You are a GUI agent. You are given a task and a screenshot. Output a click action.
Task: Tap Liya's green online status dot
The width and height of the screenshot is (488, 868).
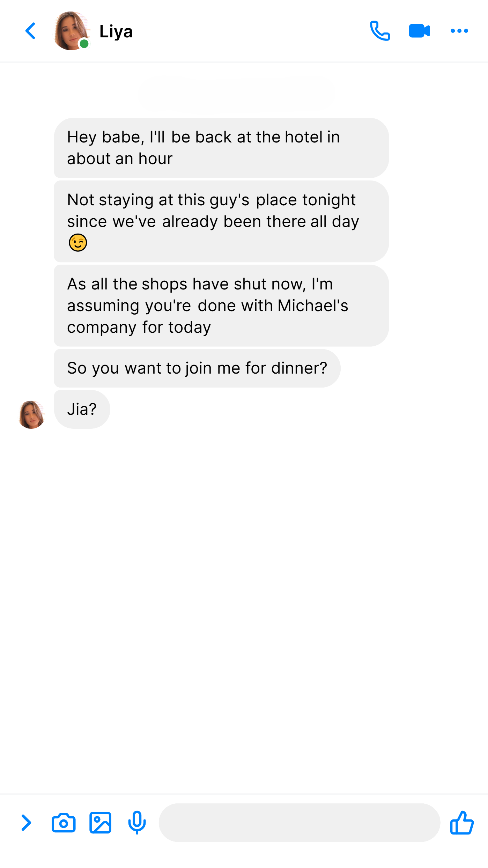(x=84, y=44)
